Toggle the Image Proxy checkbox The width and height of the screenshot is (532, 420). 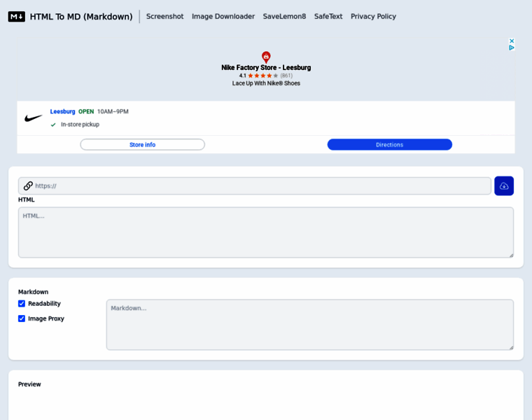[x=22, y=318]
